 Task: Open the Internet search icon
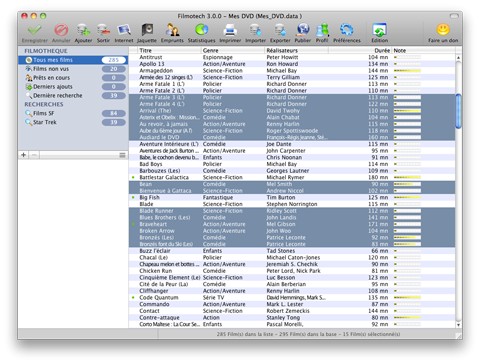tap(124, 30)
